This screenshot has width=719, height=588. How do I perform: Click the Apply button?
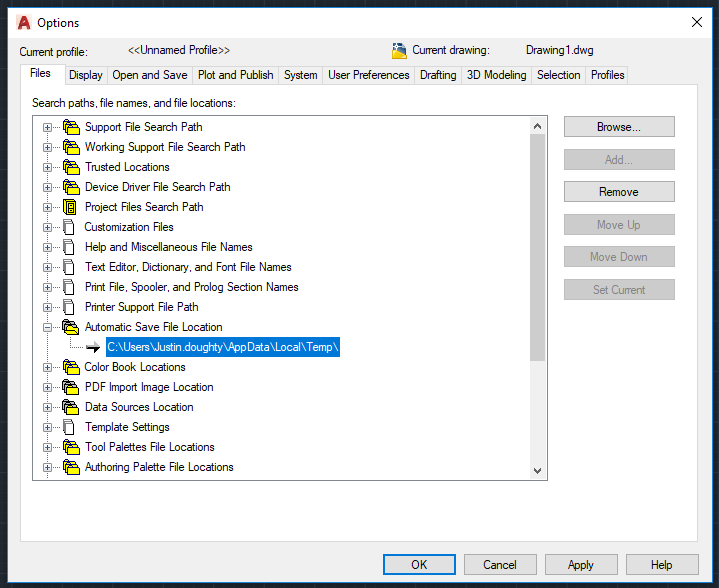point(581,565)
